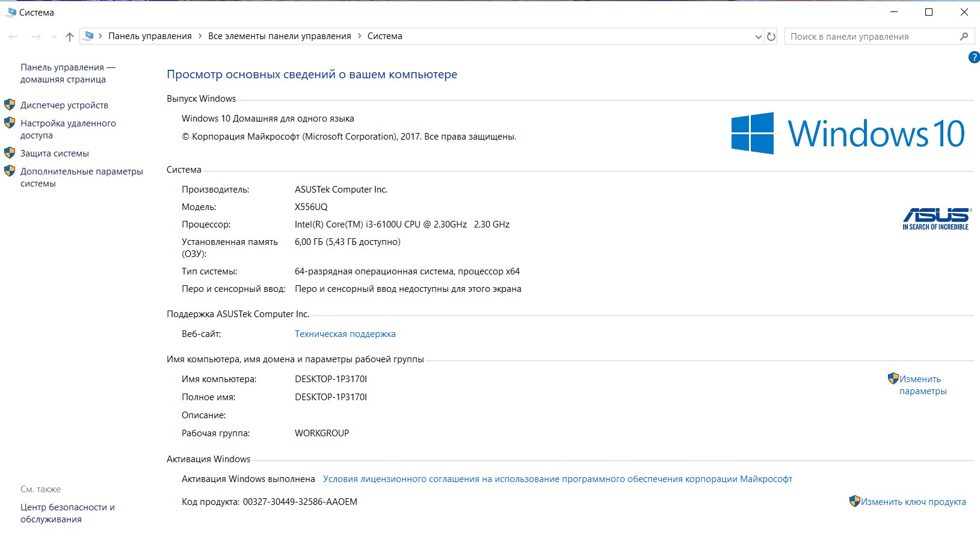
Task: Close the Система window
Action: pos(964,12)
